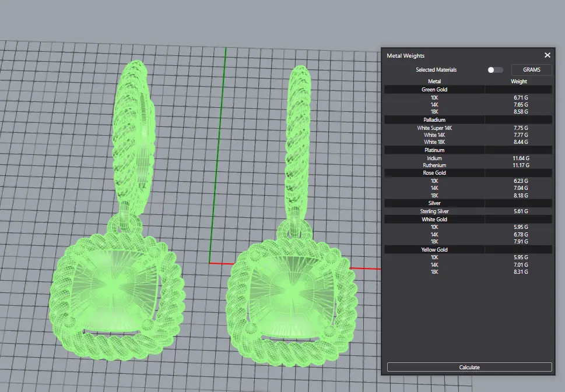Toggle the Selected Materials switch
Screen dimensions: 565x392
pyautogui.click(x=494, y=70)
